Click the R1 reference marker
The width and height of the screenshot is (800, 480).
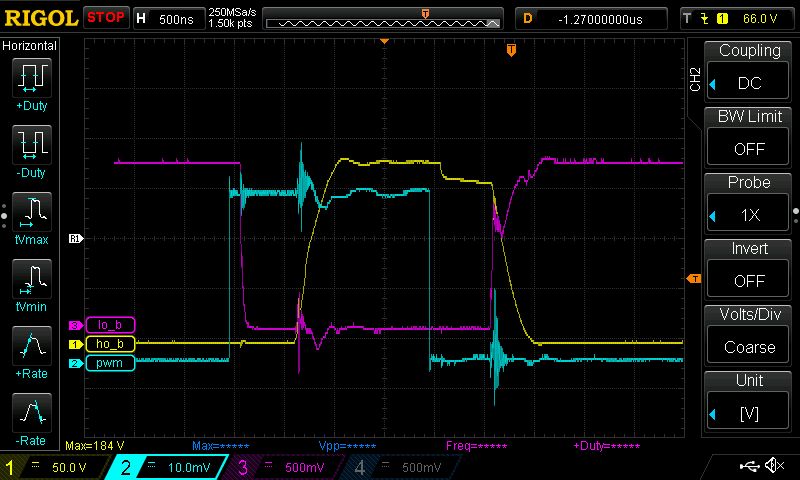click(x=76, y=238)
